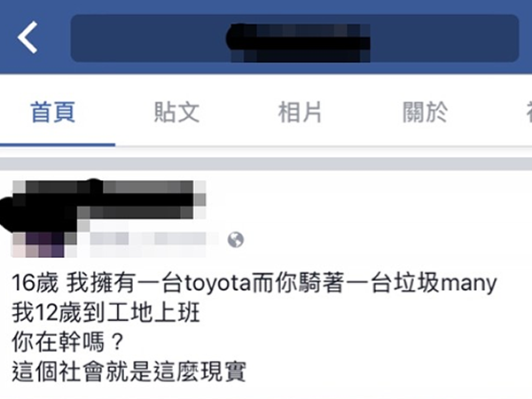This screenshot has height=399, width=532.
Task: Switch to the 貼文 tab
Action: pos(176,113)
